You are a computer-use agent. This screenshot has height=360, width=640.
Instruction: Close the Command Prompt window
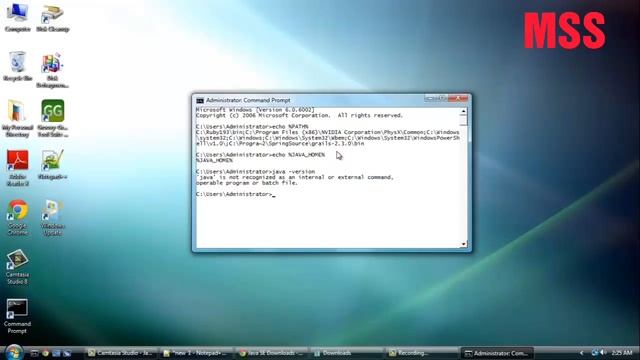coord(458,98)
